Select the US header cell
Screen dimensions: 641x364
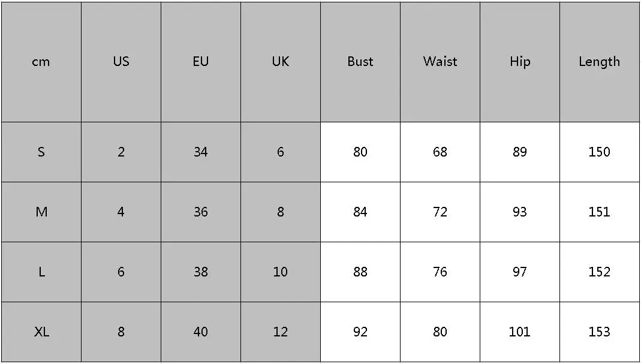pyautogui.click(x=121, y=62)
